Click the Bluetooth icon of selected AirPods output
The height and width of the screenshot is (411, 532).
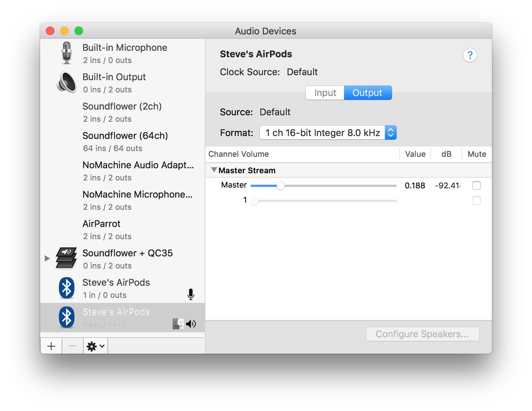tap(67, 317)
